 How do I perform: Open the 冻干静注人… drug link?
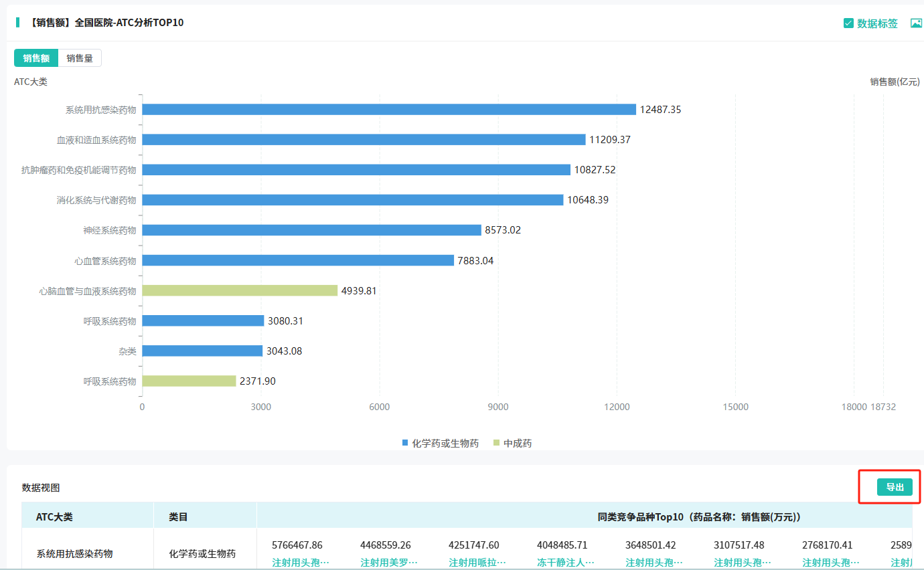click(565, 562)
